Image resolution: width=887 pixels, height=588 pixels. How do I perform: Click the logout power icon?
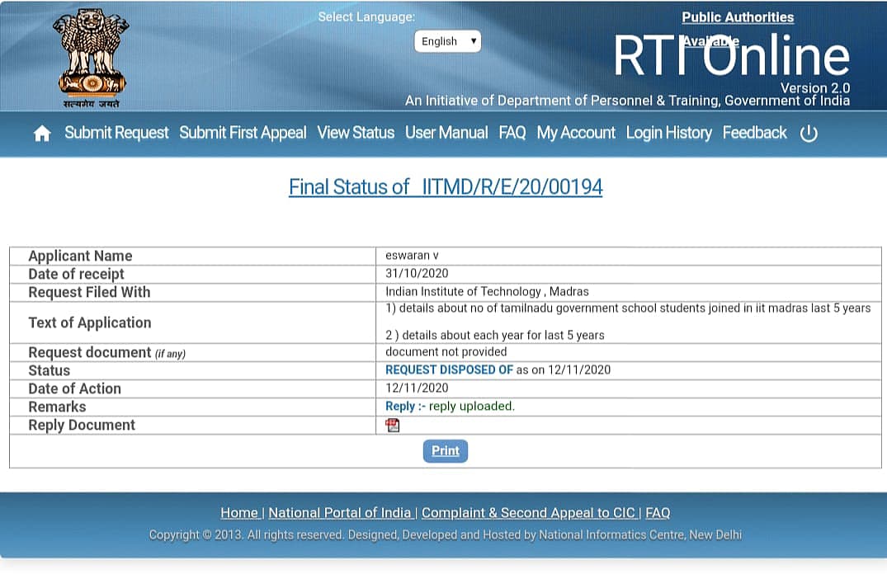(x=809, y=134)
